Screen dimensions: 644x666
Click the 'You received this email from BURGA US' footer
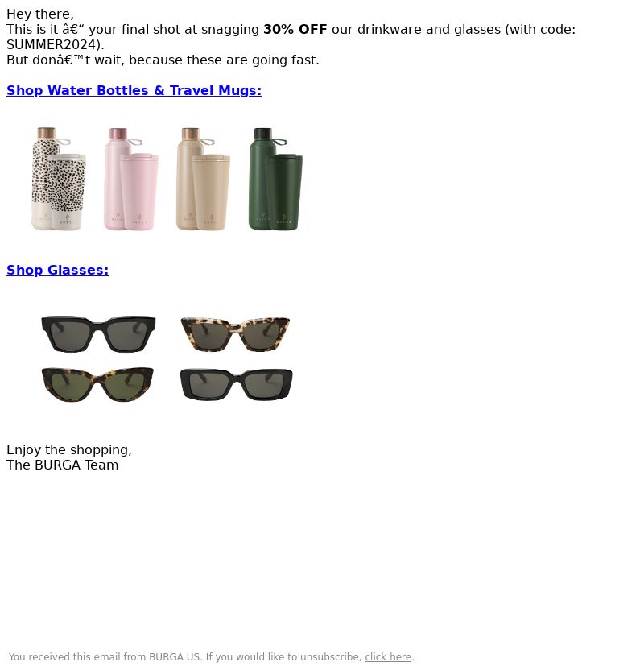point(104,656)
